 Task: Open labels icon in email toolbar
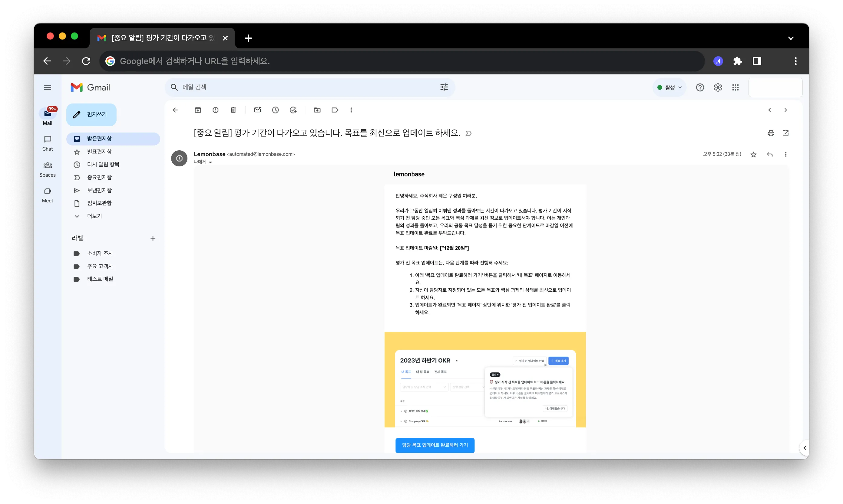pos(335,110)
